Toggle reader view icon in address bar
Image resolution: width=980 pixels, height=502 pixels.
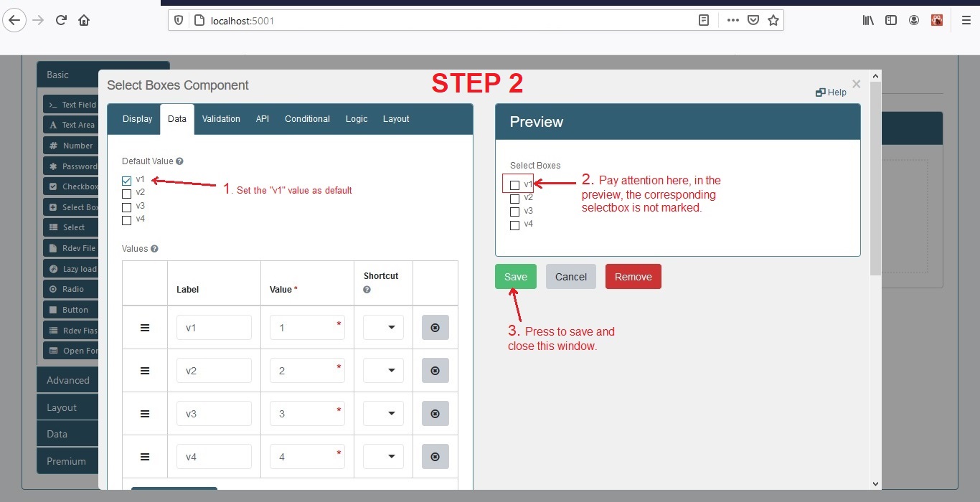704,20
